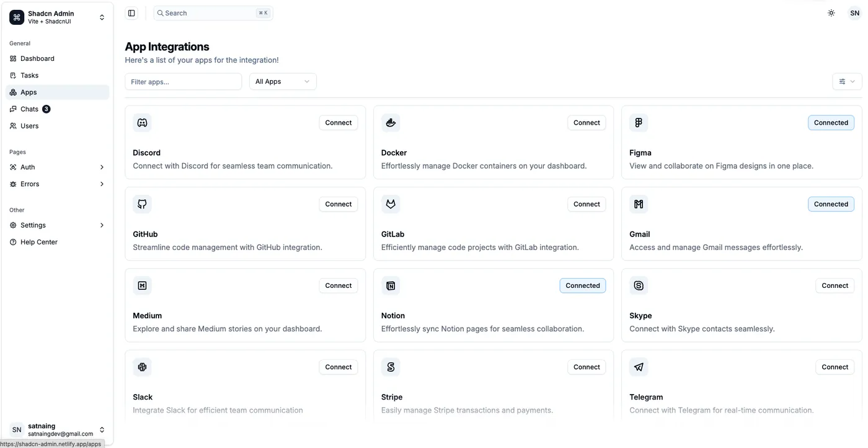Click the Medium logo icon
868x448 pixels.
point(142,285)
